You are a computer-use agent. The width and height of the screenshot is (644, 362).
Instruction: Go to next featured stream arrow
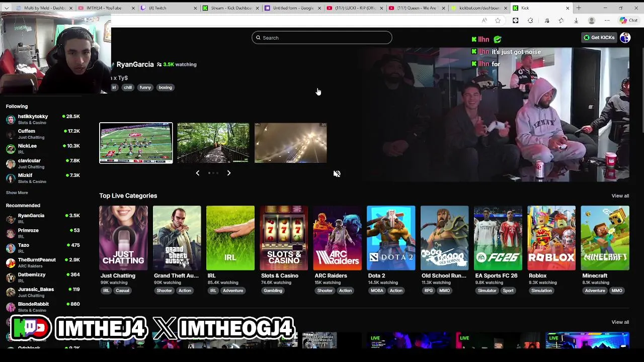coord(228,173)
